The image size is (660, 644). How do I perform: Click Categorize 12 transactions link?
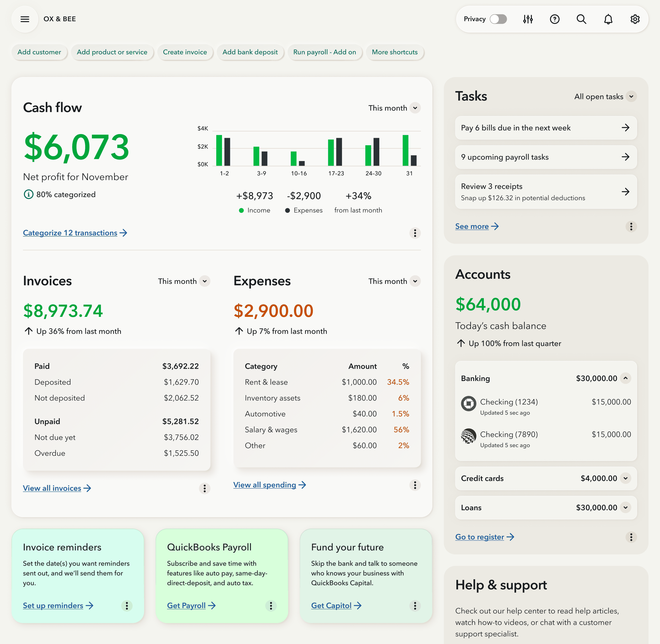tap(75, 233)
